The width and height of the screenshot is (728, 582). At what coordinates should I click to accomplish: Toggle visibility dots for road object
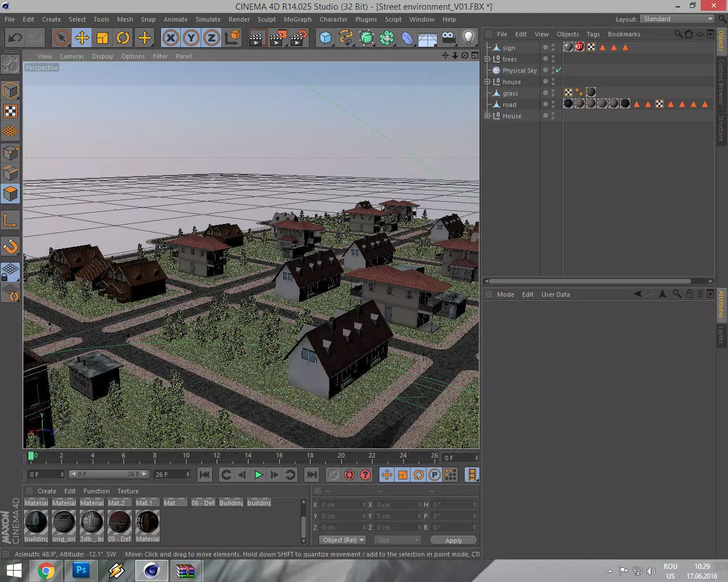pos(553,105)
